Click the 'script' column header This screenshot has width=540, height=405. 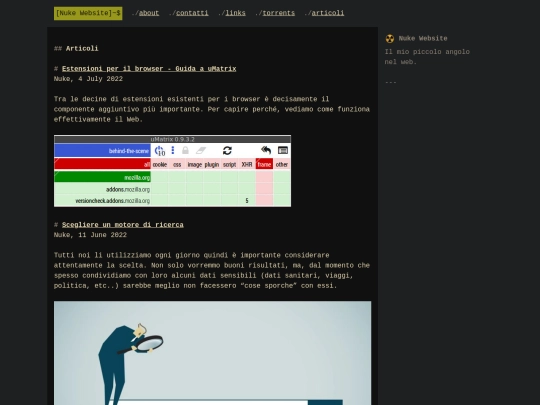click(229, 164)
